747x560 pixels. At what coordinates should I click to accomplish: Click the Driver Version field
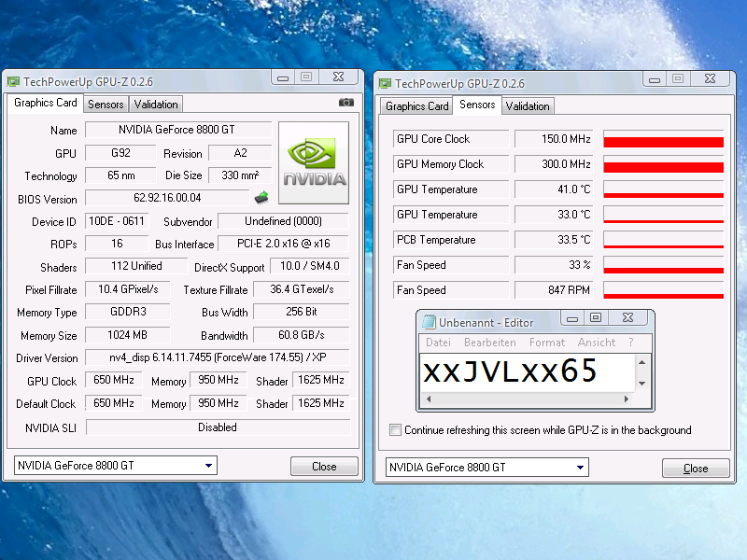[218, 357]
